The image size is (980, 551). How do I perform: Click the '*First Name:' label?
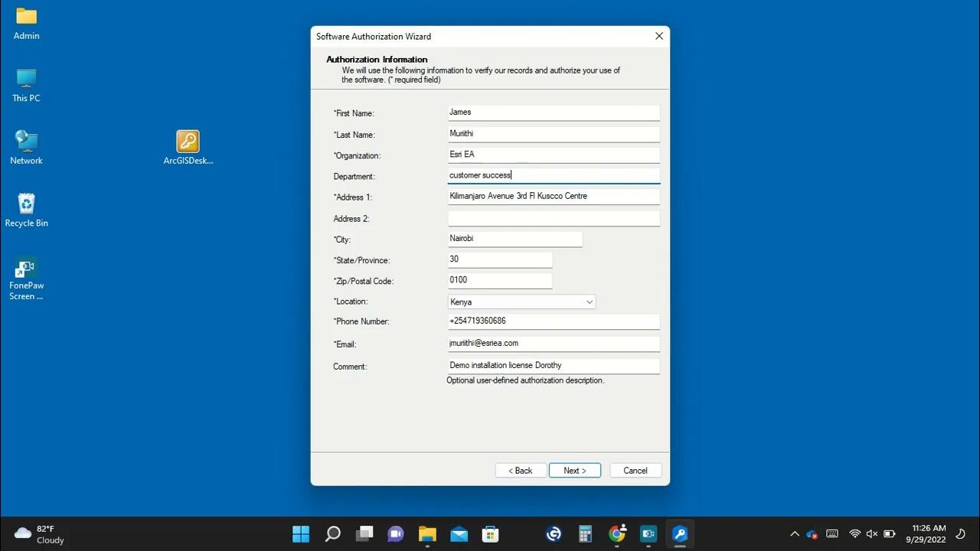354,113
